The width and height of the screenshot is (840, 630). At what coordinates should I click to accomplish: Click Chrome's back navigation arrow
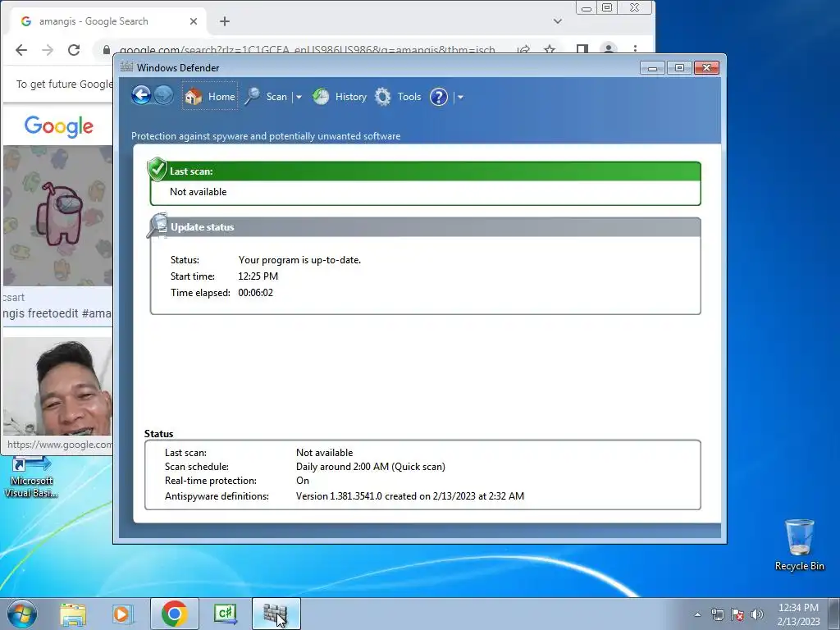21,50
